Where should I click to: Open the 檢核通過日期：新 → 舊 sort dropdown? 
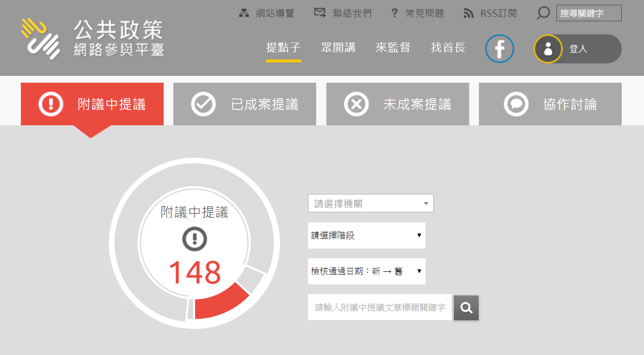tap(367, 271)
